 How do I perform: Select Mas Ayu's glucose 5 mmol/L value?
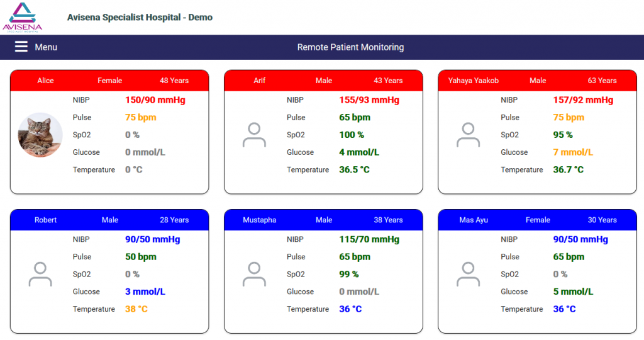[573, 292]
